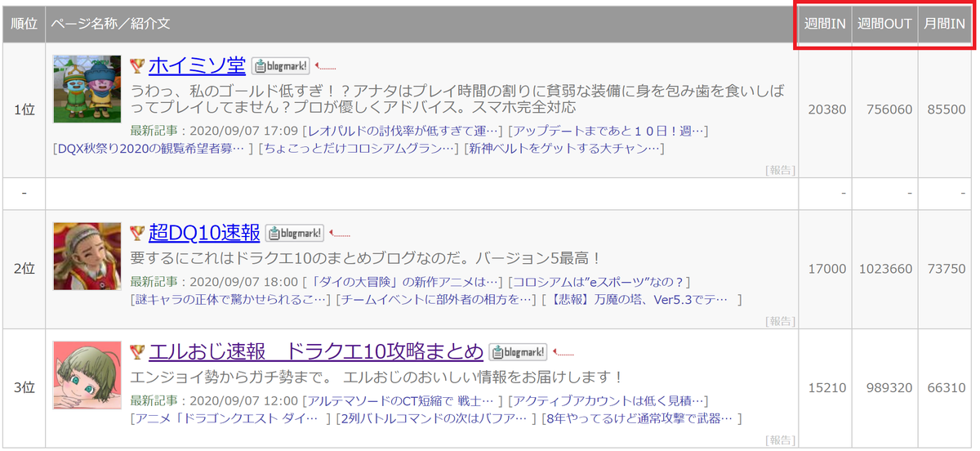Click the trophy icon beside ホイミソ堂
Viewport: 980px width, 451px height.
(x=137, y=66)
